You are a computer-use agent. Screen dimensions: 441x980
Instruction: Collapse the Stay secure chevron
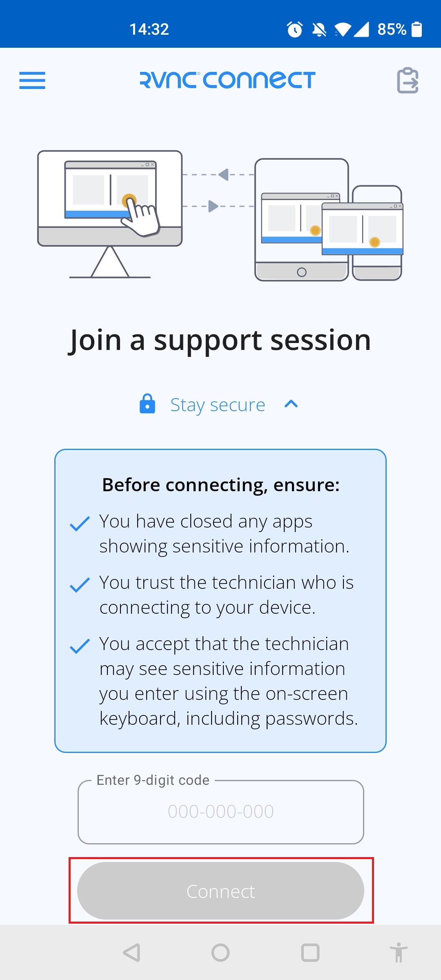coord(291,404)
